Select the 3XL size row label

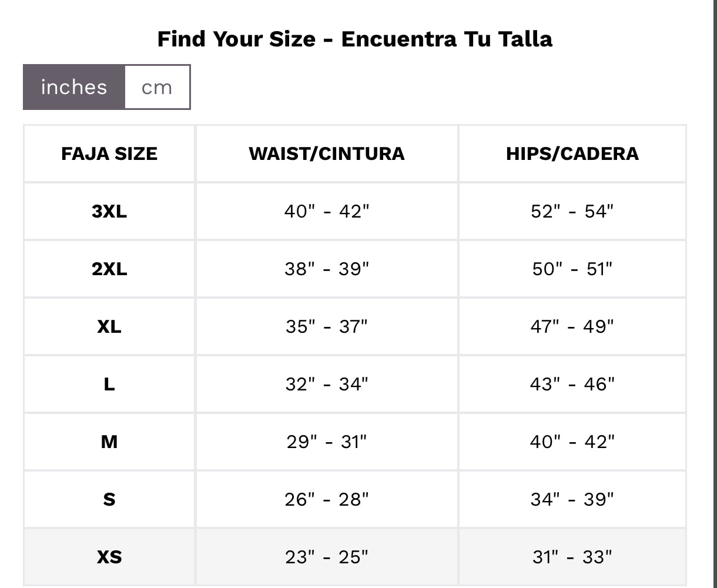[109, 211]
